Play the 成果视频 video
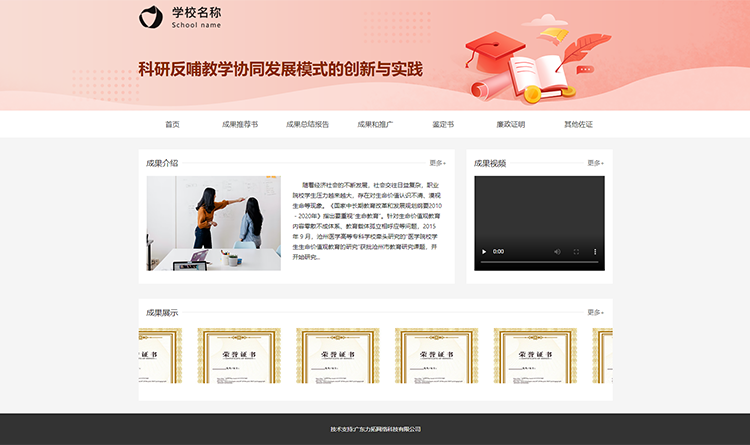750x445 pixels. 485,252
